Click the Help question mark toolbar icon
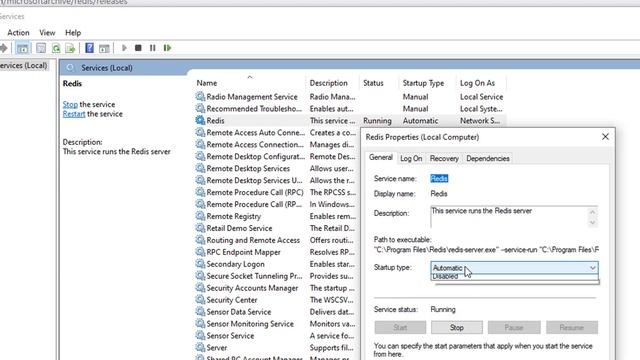Screen dimensions: 640x360 [x=89, y=48]
